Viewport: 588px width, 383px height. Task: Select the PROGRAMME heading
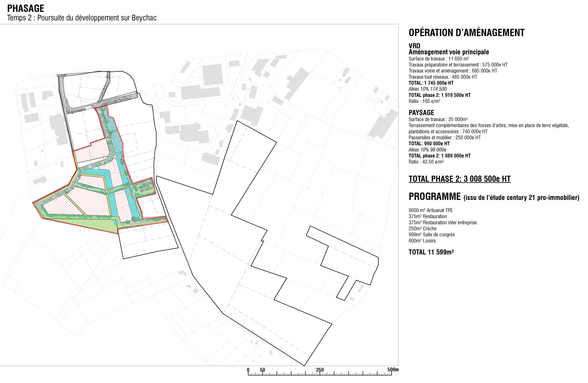click(435, 197)
